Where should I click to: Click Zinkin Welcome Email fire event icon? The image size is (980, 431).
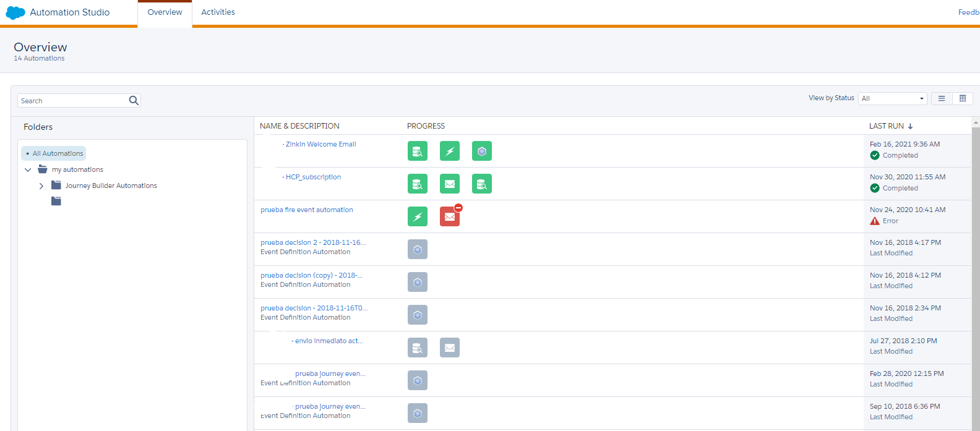point(450,151)
